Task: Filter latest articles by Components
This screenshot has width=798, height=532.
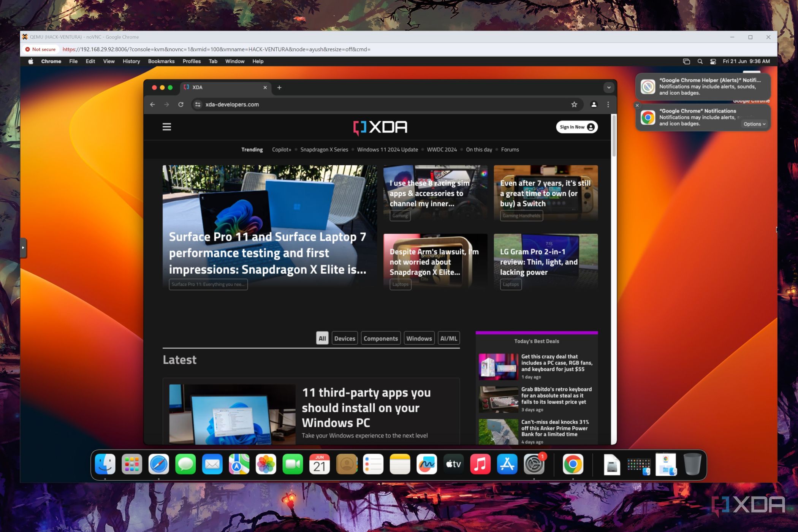Action: coord(380,338)
